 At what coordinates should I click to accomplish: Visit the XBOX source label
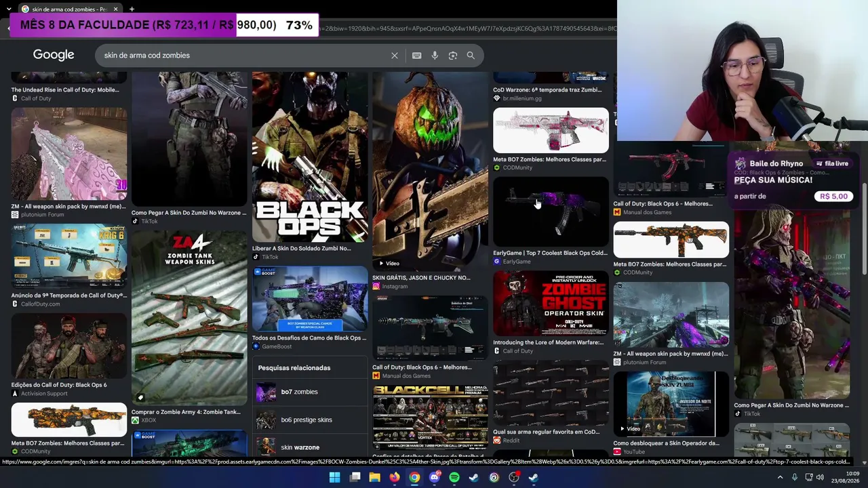pos(149,420)
